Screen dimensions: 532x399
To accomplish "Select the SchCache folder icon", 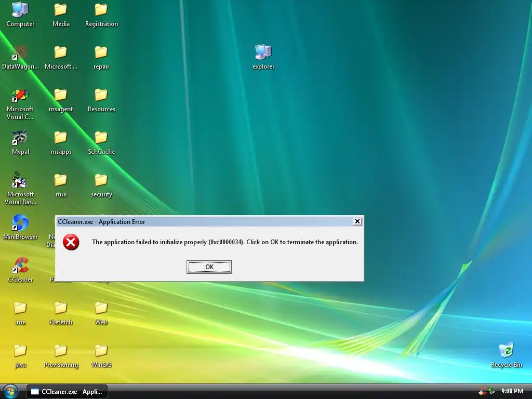I will click(101, 142).
